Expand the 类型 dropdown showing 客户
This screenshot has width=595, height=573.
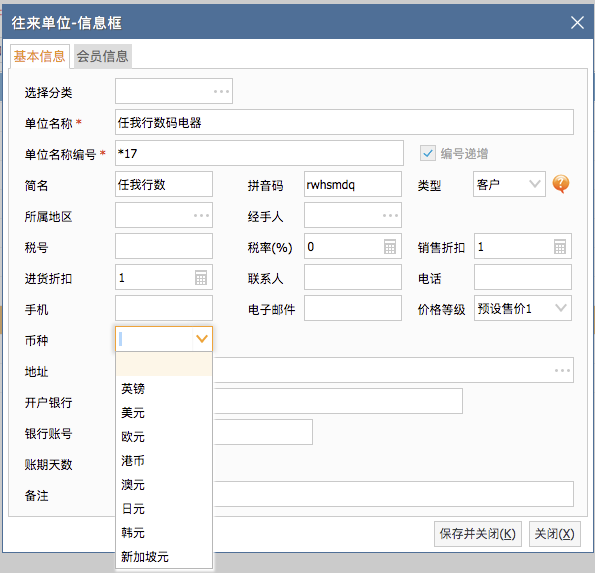pos(535,184)
